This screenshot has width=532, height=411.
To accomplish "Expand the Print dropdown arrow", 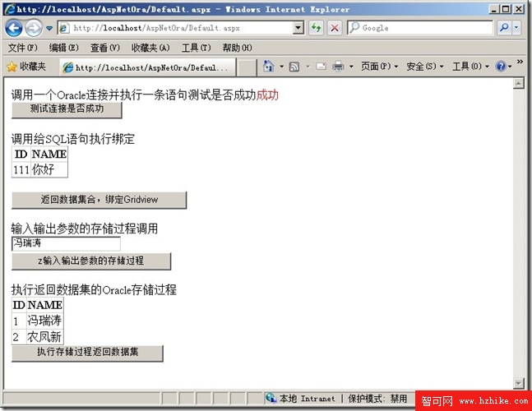I will [x=351, y=67].
